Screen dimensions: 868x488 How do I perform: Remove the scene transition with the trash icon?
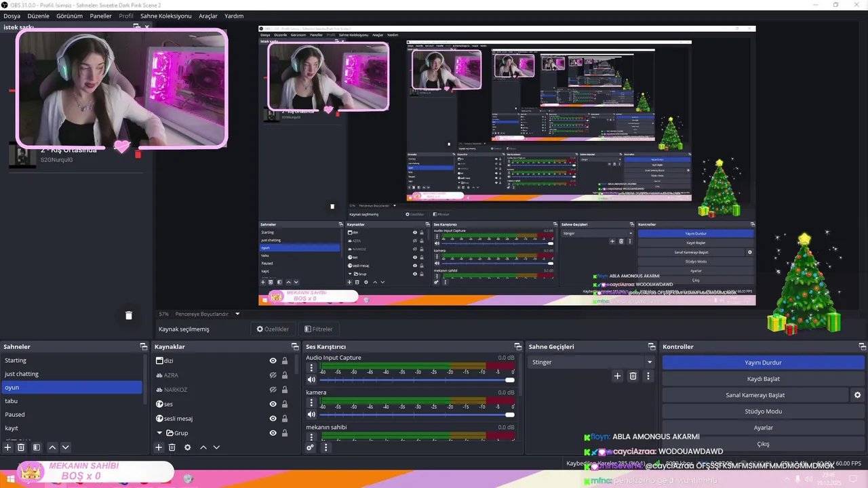(x=633, y=376)
